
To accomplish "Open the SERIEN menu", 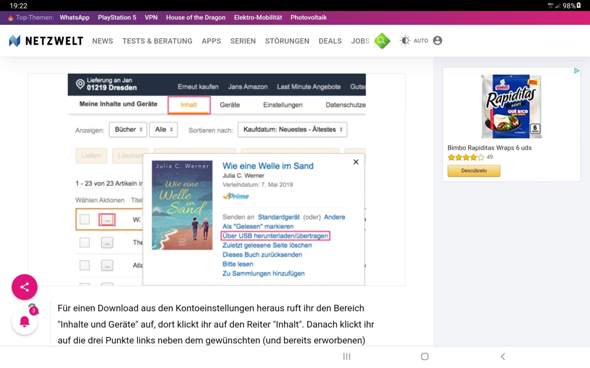I will 243,41.
